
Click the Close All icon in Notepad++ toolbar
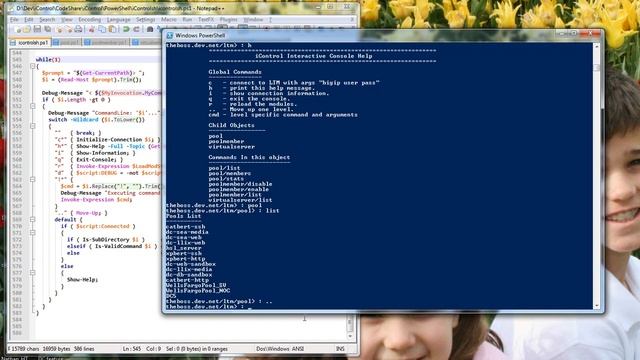click(69, 29)
